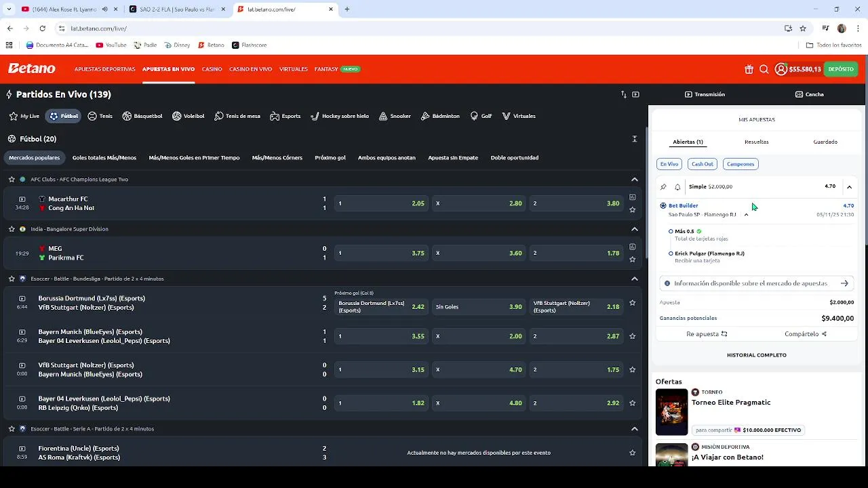Select the Snooker sport filter
The height and width of the screenshot is (488, 868).
point(395,116)
